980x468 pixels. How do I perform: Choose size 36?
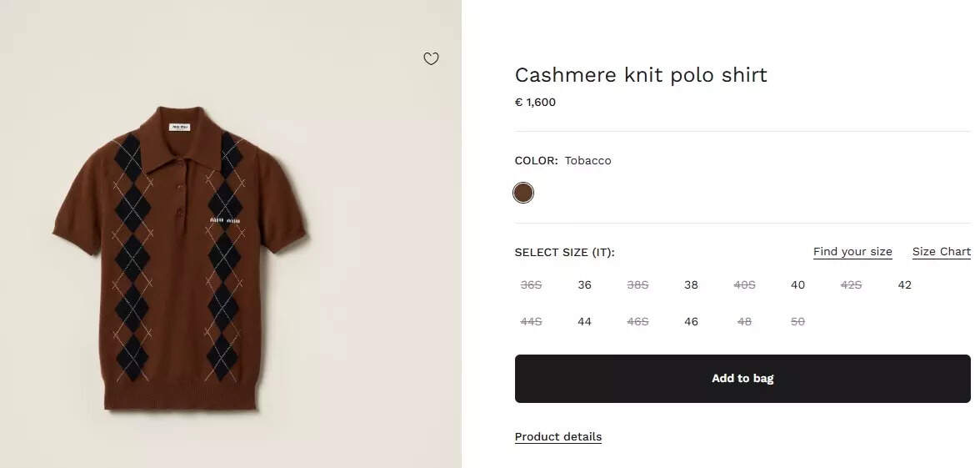click(x=584, y=285)
